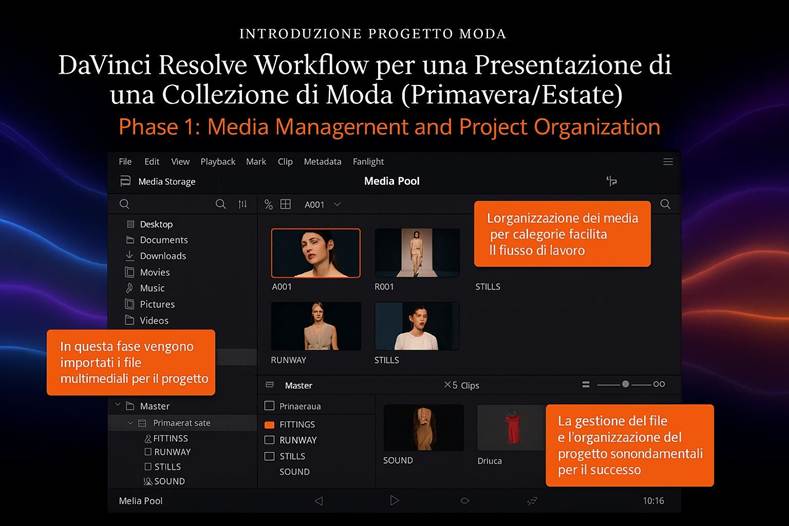The image size is (789, 526).
Task: Open the hamburger menu at top right
Action: click(668, 161)
